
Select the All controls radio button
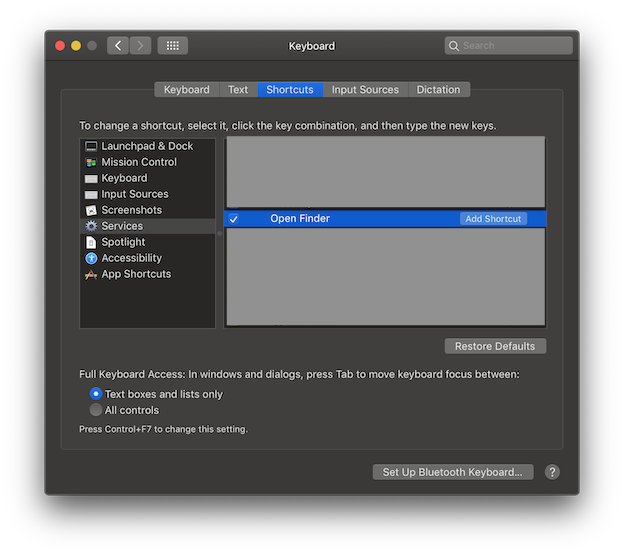coord(96,410)
